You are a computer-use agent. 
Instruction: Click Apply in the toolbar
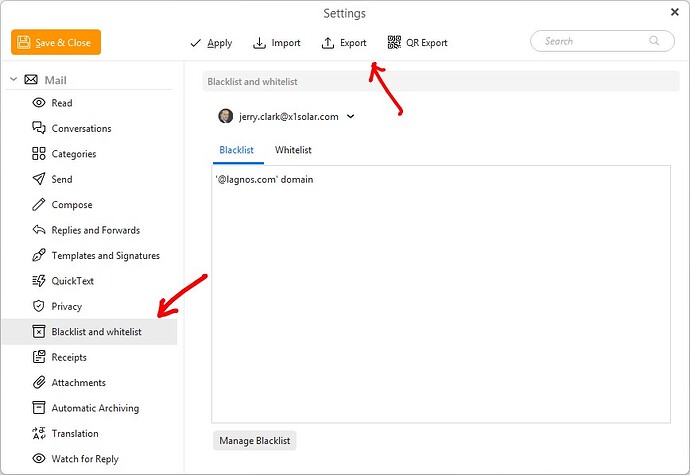click(x=211, y=43)
